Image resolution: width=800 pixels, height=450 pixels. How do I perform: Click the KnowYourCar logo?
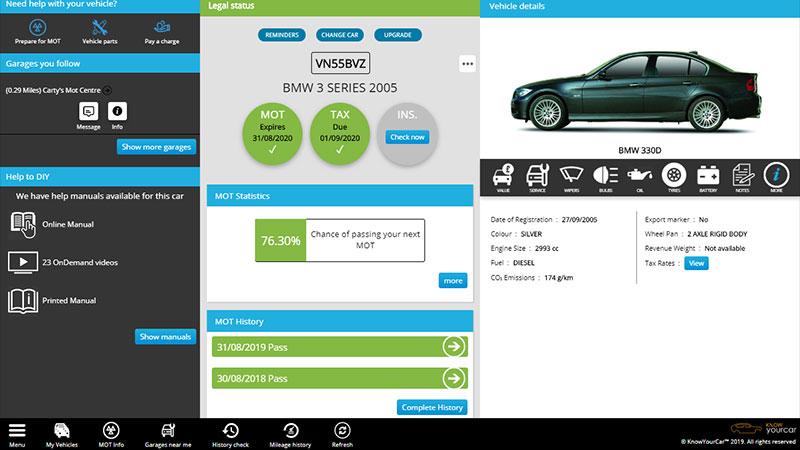pyautogui.click(x=763, y=429)
